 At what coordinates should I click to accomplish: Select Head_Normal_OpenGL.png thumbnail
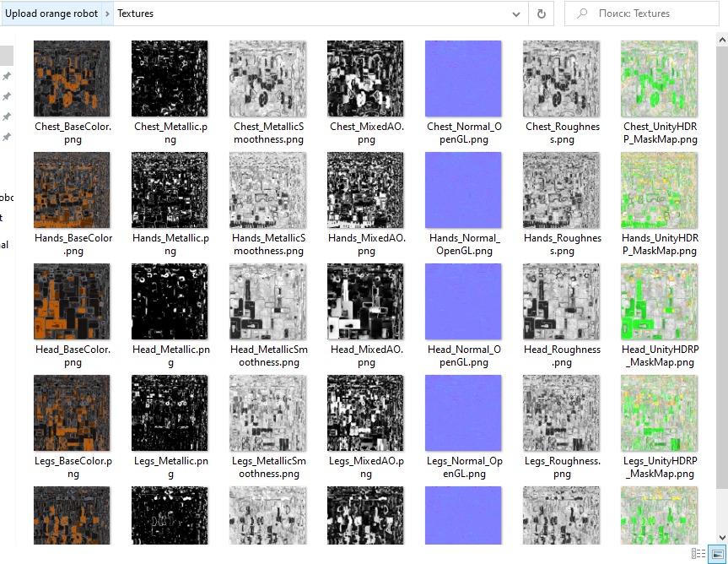[463, 301]
